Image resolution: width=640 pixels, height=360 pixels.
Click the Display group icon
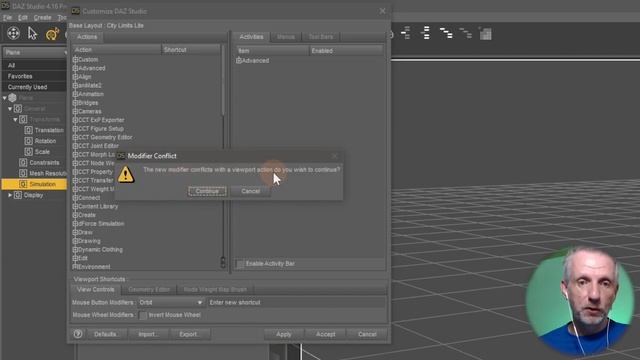coord(18,195)
